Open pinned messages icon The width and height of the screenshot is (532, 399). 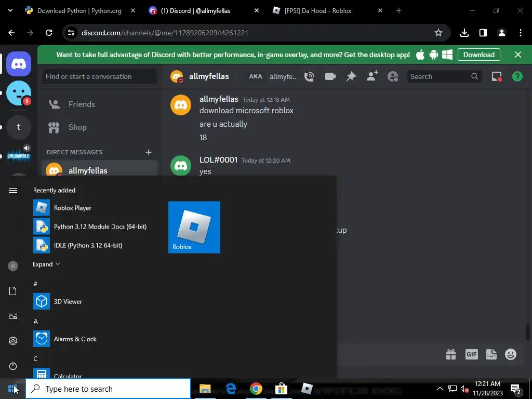click(351, 77)
